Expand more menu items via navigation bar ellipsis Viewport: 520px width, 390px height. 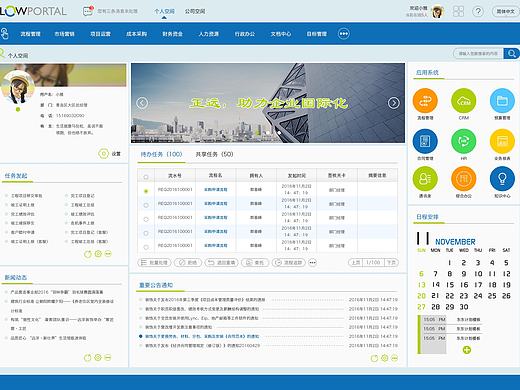pos(344,34)
